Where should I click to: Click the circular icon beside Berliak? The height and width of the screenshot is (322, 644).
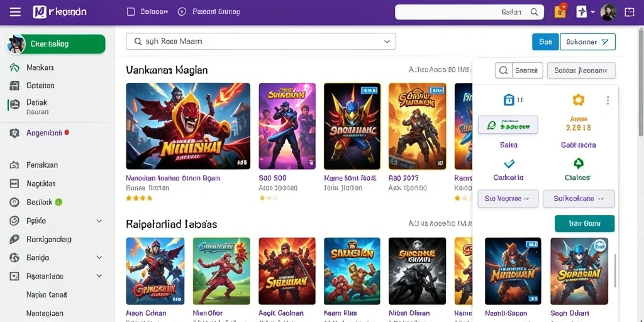[14, 202]
